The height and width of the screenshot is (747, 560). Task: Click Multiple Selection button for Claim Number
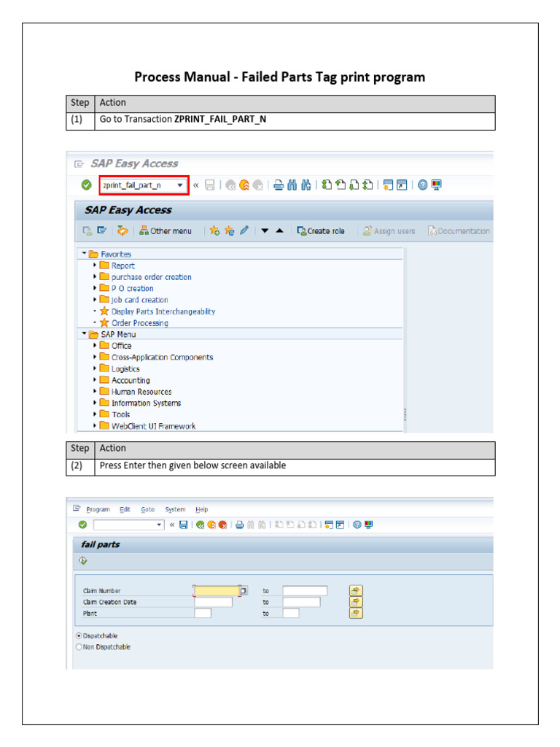click(356, 591)
